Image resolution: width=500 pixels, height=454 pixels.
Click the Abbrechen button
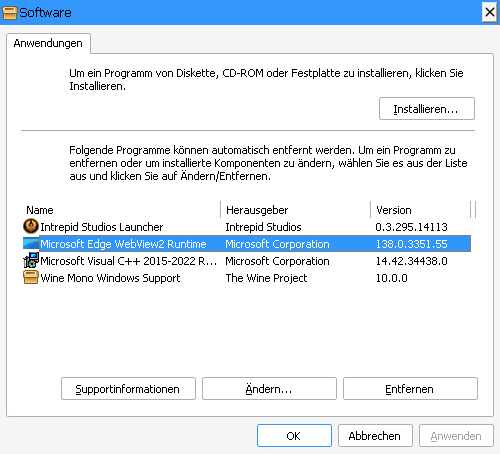pyautogui.click(x=375, y=436)
